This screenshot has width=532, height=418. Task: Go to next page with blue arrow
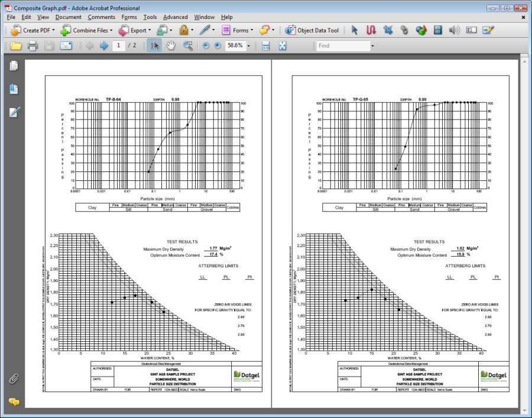click(x=104, y=46)
